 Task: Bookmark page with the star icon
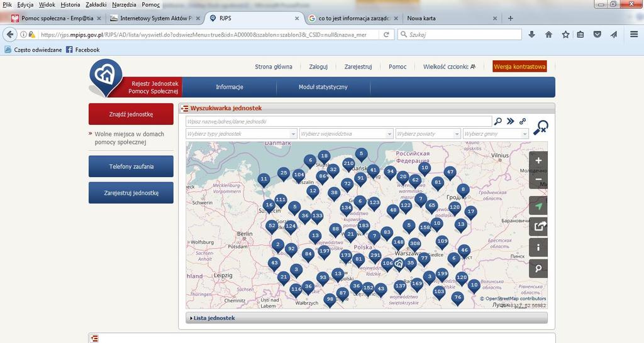pos(565,35)
